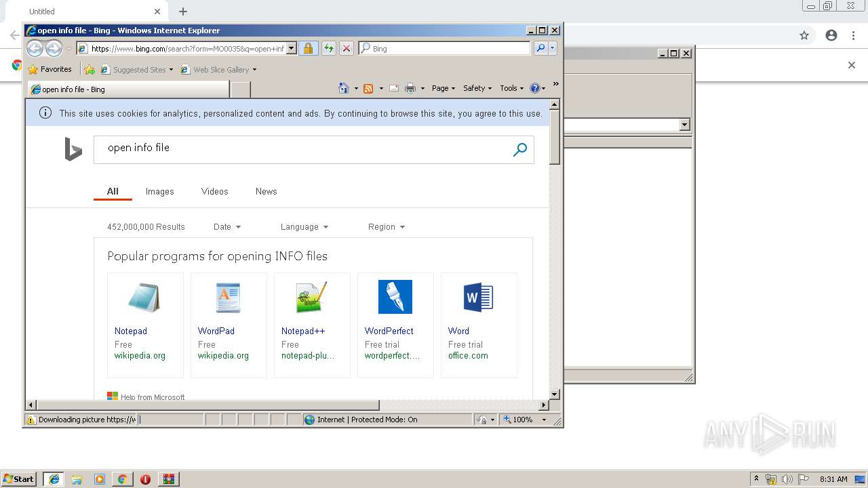
Task: Open the Safety menu in IE
Action: tap(477, 88)
